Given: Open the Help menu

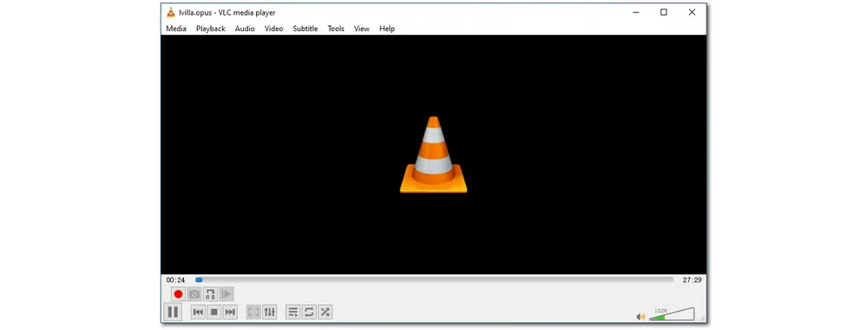Looking at the screenshot, I should click(387, 29).
